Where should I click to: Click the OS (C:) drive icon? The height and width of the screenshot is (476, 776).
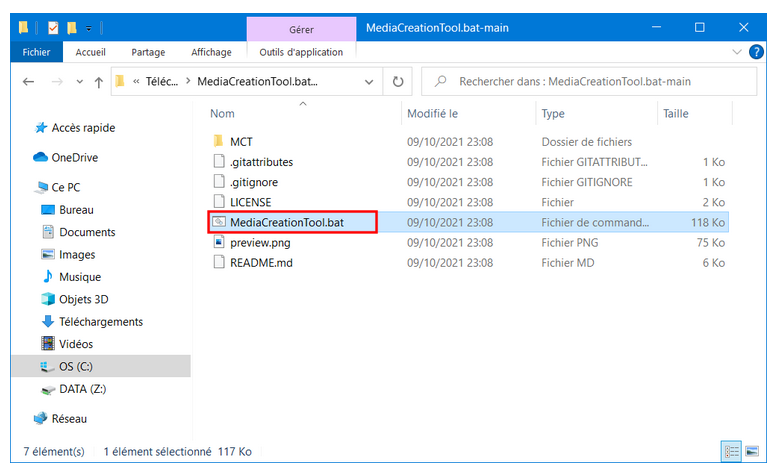(47, 367)
